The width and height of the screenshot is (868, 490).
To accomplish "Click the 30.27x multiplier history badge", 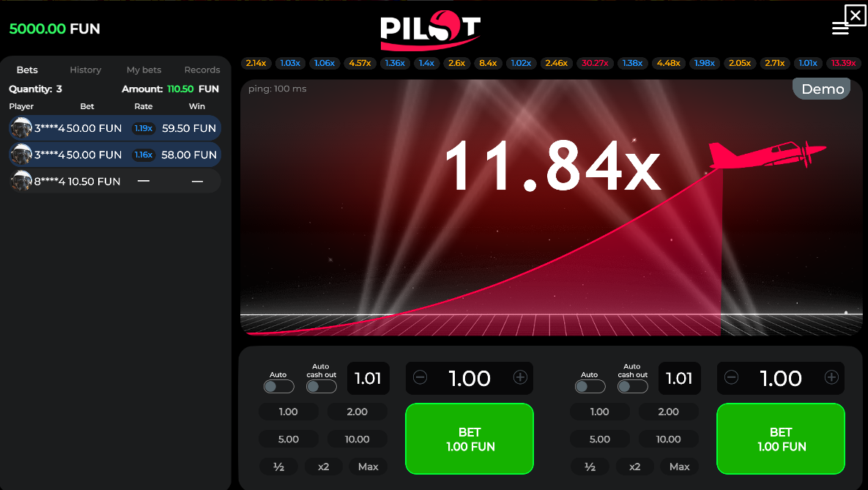I will coord(595,63).
